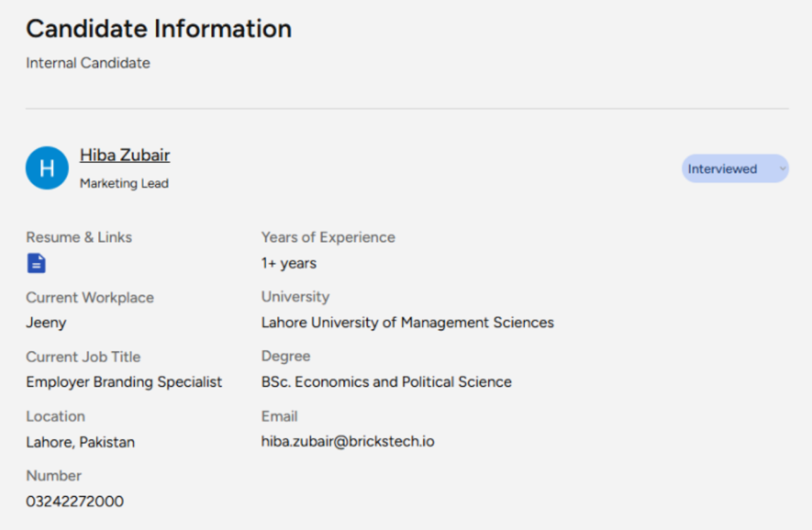Click the Years of Experience label

pos(328,237)
